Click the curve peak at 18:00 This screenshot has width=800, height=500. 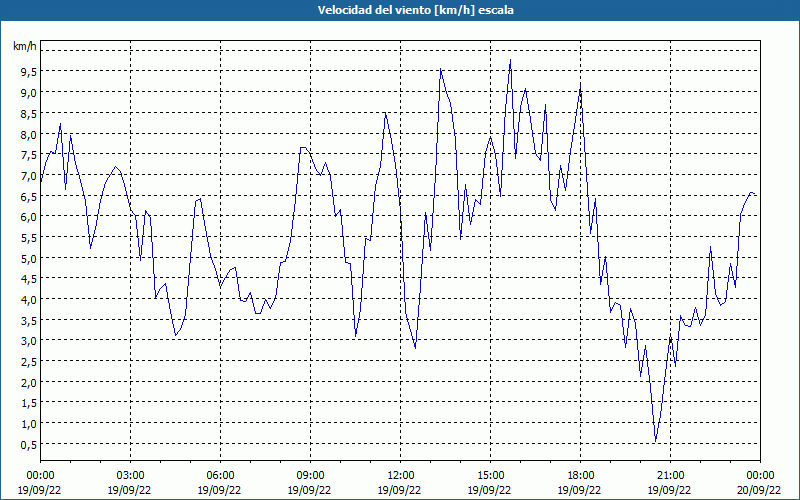581,84
